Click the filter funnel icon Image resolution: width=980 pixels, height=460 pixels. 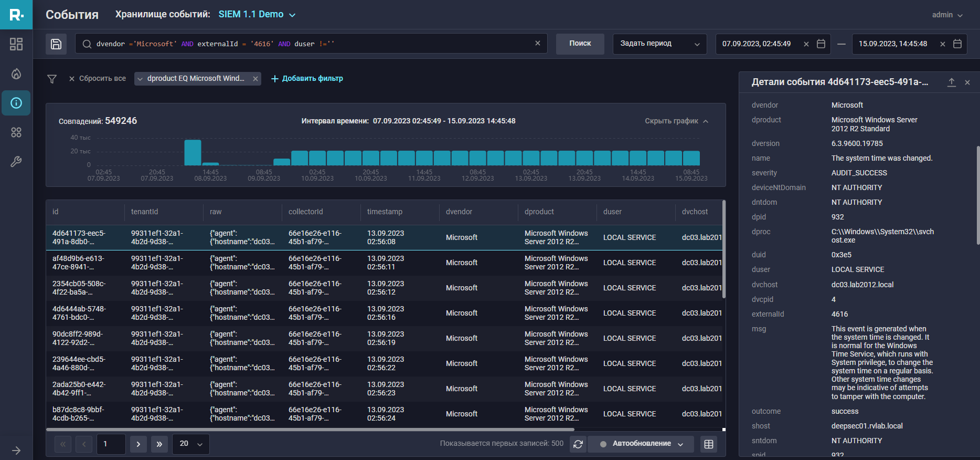(52, 79)
